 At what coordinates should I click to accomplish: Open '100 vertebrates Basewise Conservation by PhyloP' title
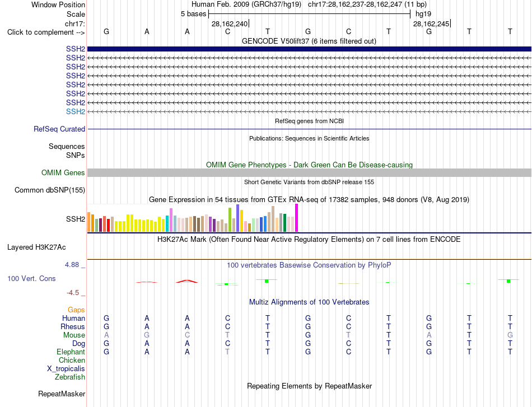[x=309, y=265]
